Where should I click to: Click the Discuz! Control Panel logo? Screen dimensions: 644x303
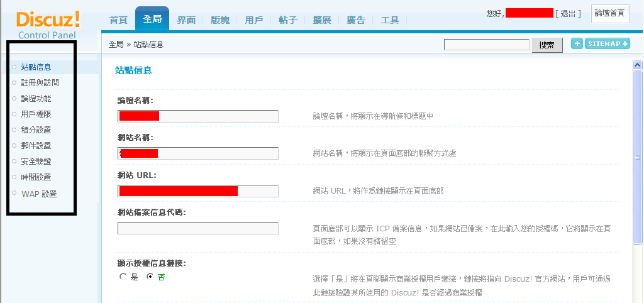48,25
